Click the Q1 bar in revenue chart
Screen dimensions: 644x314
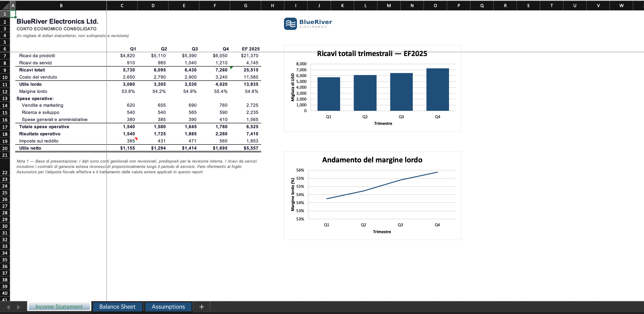pos(328,94)
